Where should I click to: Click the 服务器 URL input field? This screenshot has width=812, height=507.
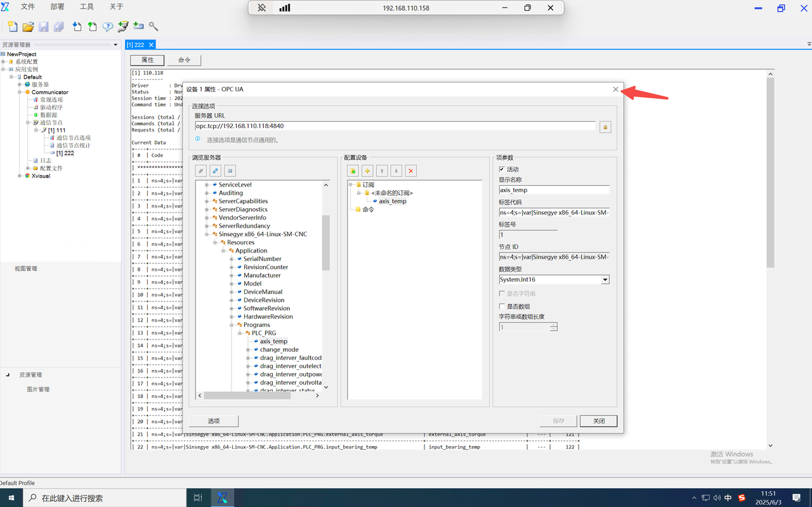click(x=395, y=126)
